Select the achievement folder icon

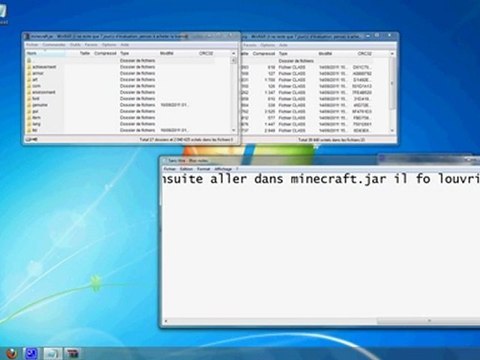29,67
